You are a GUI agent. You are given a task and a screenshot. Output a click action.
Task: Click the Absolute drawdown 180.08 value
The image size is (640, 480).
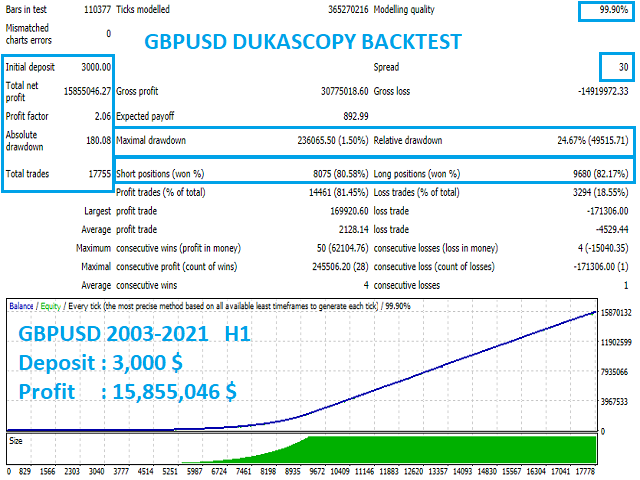pos(95,142)
